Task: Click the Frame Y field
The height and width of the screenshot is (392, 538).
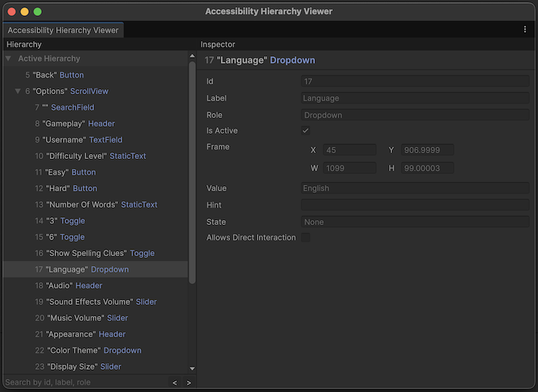Action: pos(427,150)
